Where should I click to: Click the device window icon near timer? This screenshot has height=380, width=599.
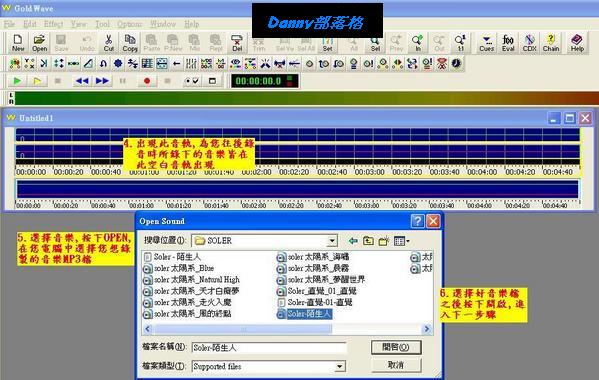[212, 81]
